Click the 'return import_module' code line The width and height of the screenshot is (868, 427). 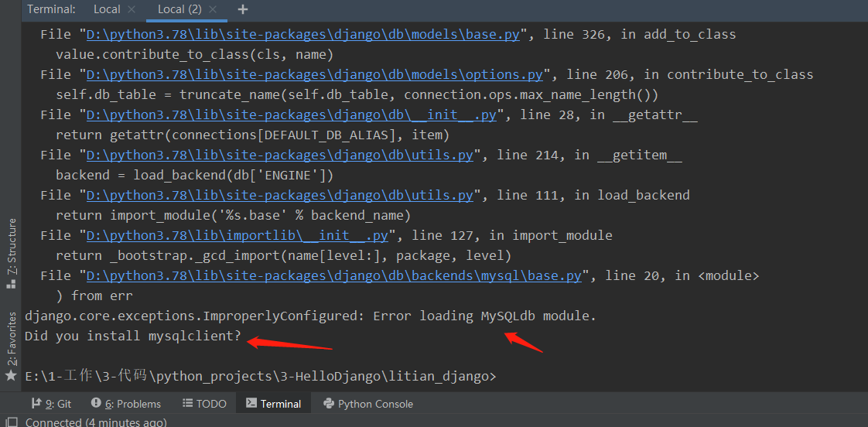click(x=233, y=215)
